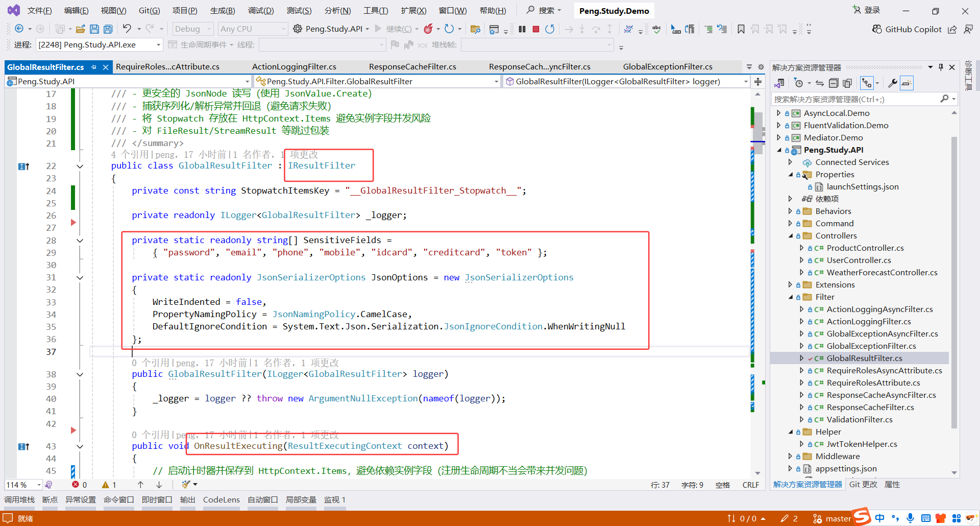
Task: Open the editor tab settings gear
Action: coord(761,67)
